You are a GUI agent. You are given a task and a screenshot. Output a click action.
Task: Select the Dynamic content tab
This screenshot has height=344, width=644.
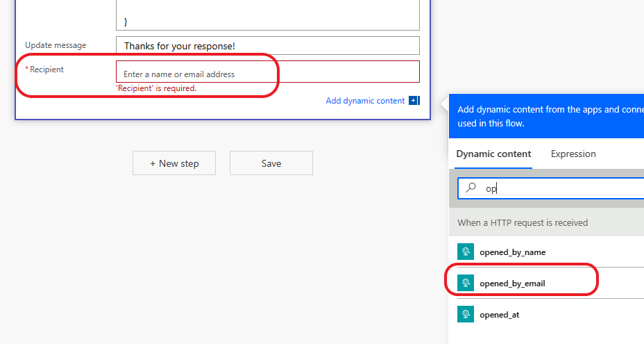point(493,154)
